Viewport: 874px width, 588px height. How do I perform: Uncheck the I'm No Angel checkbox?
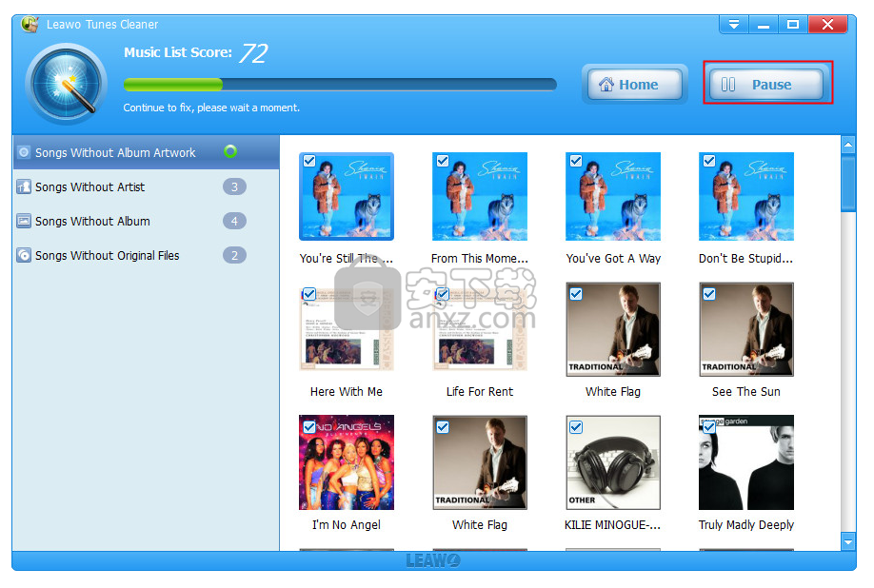[309, 427]
